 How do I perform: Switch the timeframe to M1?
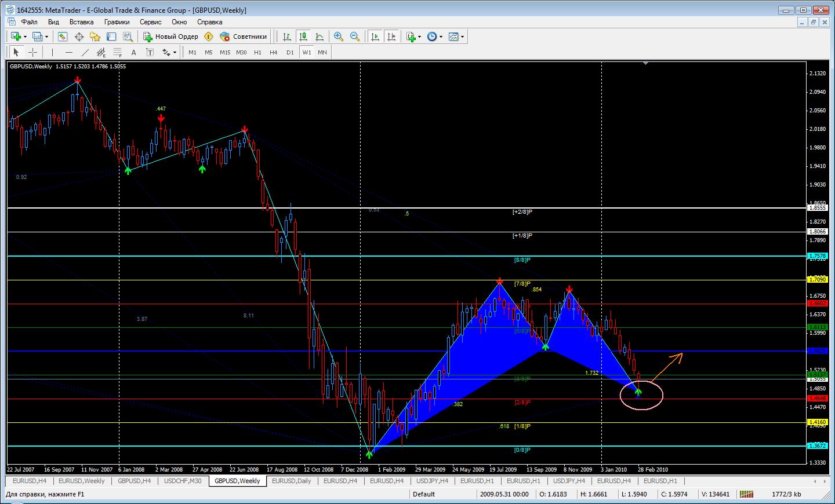click(x=193, y=52)
